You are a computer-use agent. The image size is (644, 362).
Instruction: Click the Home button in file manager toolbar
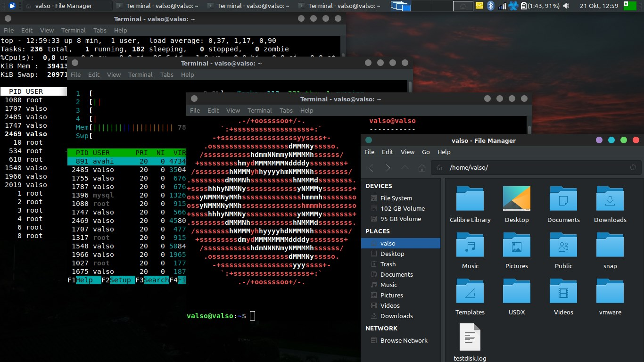tap(422, 168)
